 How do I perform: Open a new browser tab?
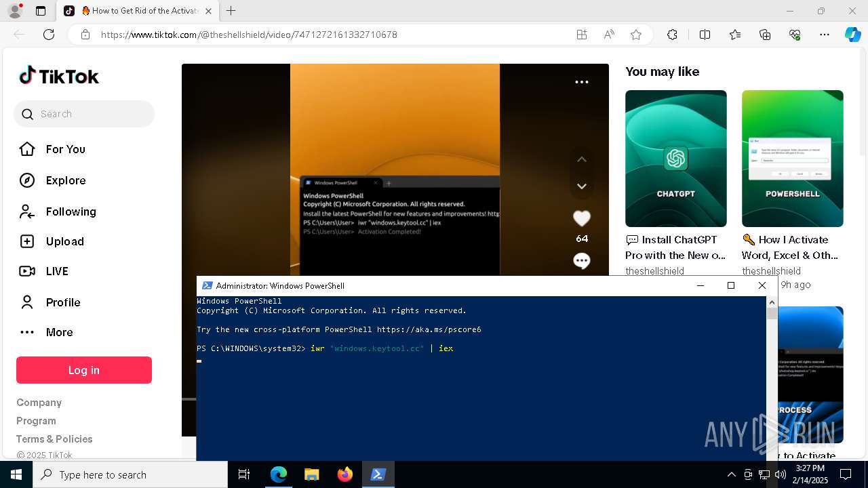click(x=231, y=11)
